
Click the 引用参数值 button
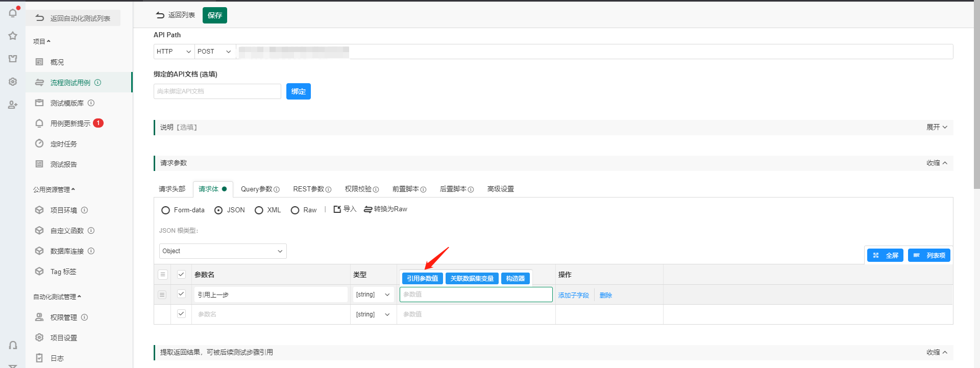[x=422, y=278]
